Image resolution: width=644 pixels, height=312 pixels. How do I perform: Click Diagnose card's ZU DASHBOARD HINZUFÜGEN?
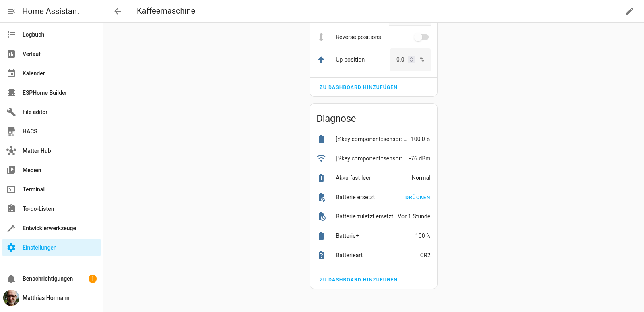(358, 280)
